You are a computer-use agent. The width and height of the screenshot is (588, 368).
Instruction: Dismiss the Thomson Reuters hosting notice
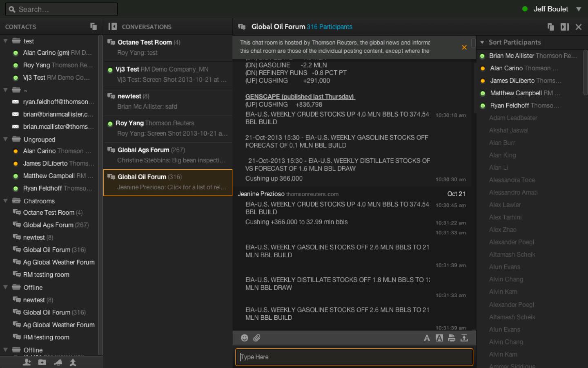tap(464, 47)
